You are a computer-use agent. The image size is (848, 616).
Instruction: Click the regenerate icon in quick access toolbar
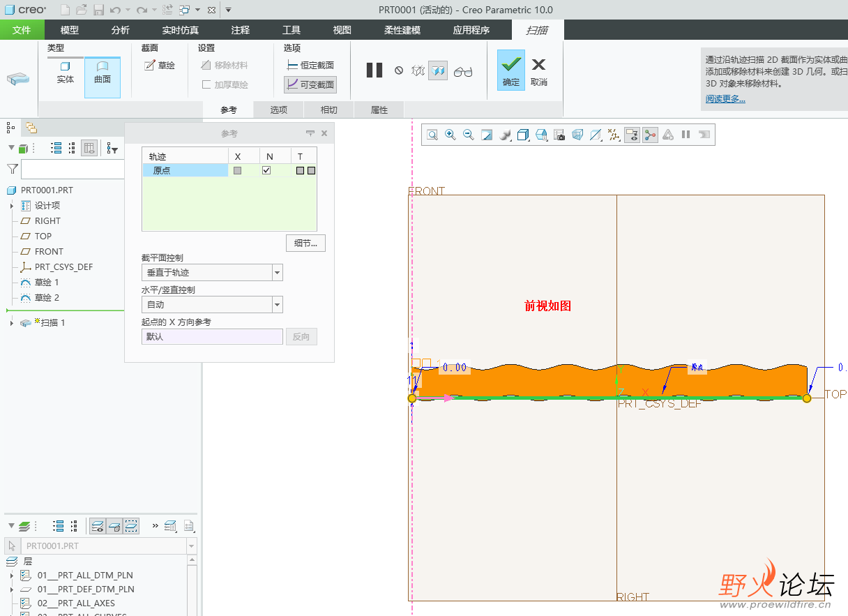[167, 10]
